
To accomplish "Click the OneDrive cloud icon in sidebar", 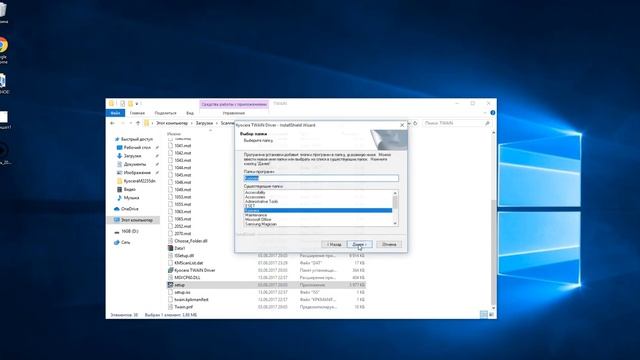I will tap(117, 209).
